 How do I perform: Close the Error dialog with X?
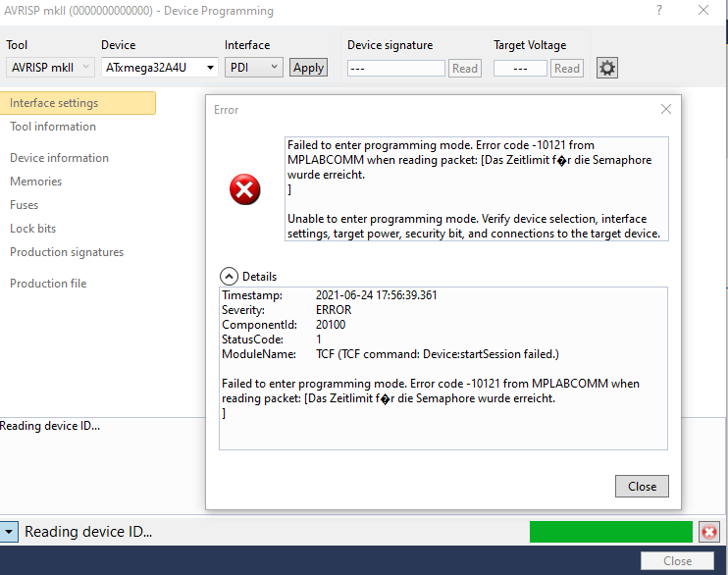pos(666,109)
